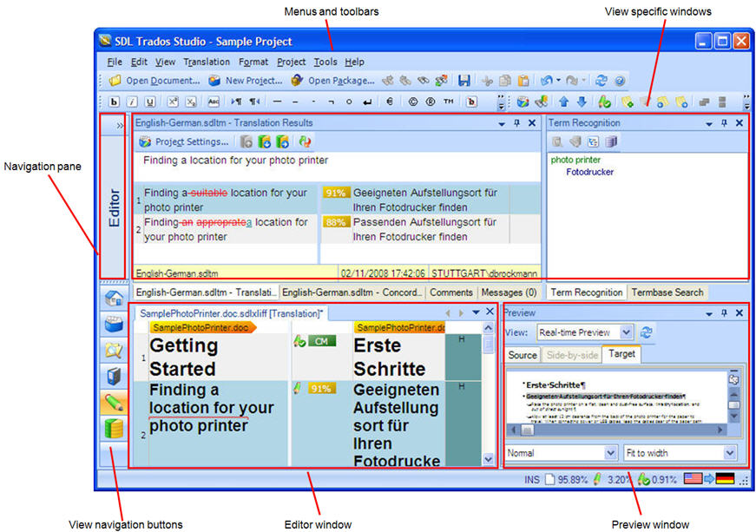Switch to the Messages (0) tab
This screenshot has width=756, height=532.
tap(509, 292)
